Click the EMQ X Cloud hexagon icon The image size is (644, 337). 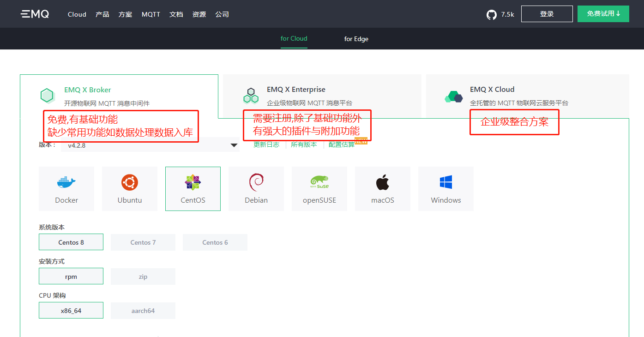pyautogui.click(x=454, y=96)
